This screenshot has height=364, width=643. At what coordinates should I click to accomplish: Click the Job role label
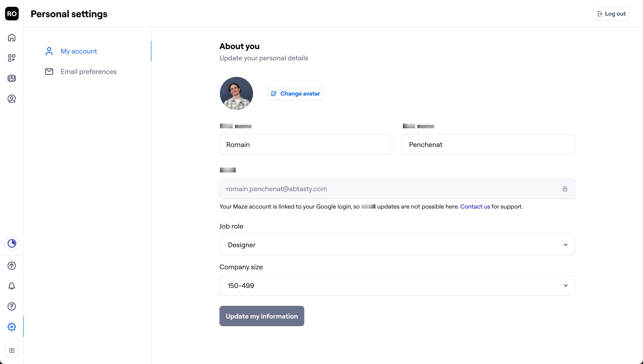(x=231, y=226)
